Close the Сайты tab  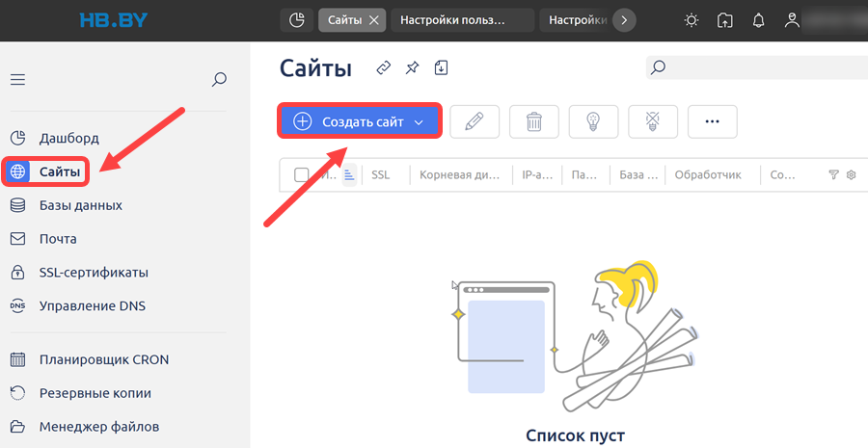pyautogui.click(x=374, y=20)
